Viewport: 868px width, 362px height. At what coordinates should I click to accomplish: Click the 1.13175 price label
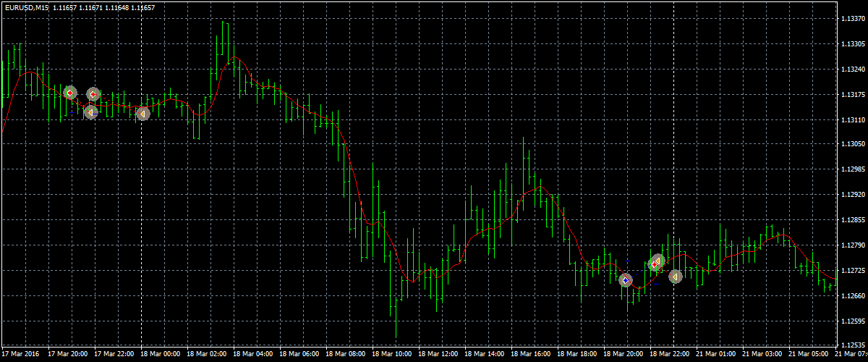(854, 95)
